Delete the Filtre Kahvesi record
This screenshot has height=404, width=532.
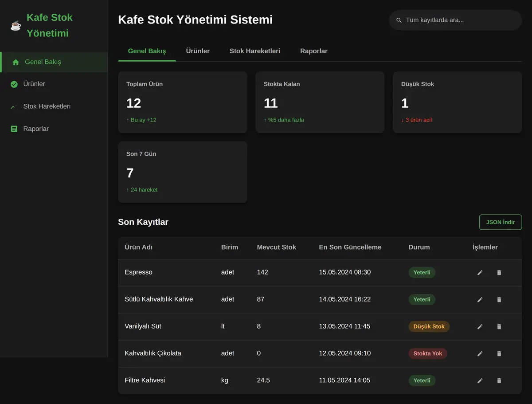coord(499,381)
